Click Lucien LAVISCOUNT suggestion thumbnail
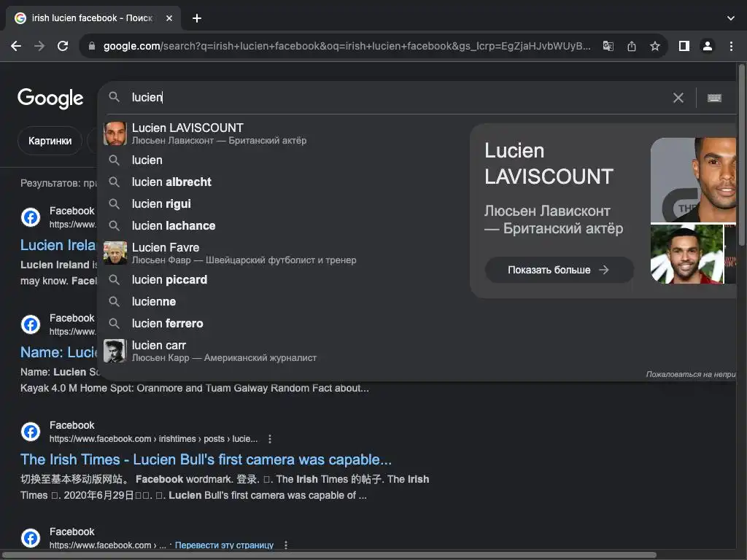 click(x=115, y=133)
